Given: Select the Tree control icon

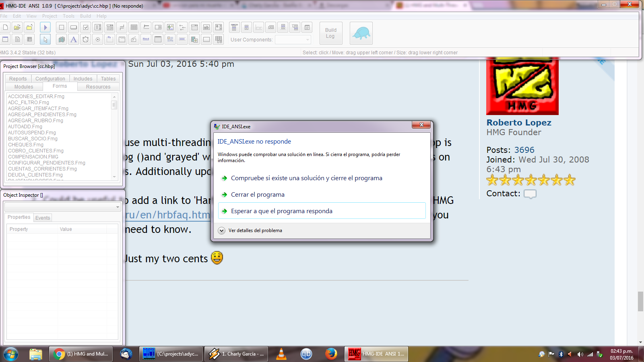Looking at the screenshot, I should (x=182, y=27).
